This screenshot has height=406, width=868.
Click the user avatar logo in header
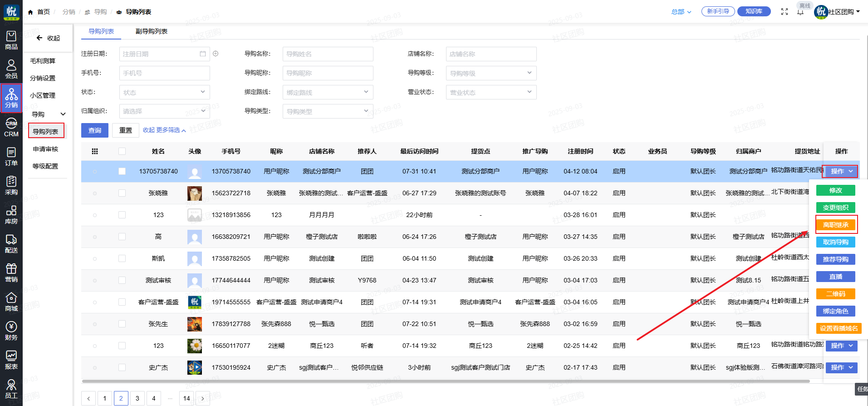click(x=821, y=12)
